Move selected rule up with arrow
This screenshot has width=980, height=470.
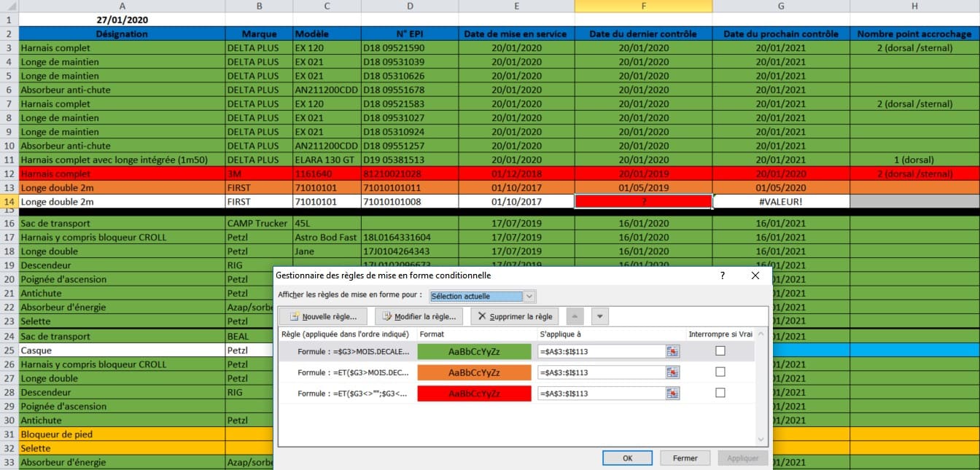[x=575, y=317]
